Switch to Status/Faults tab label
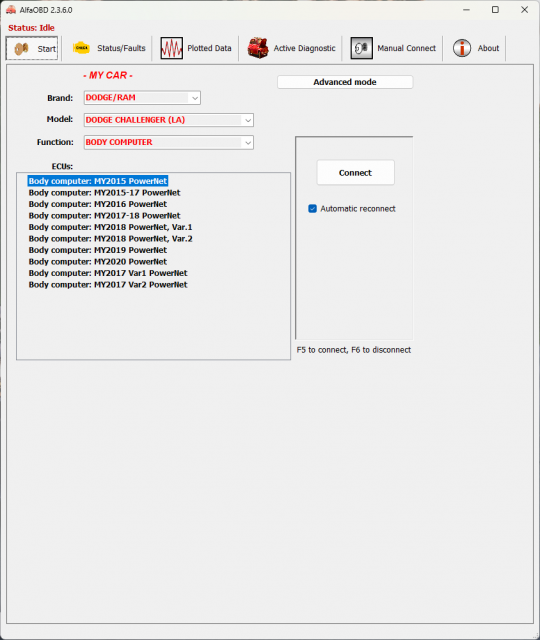 [x=121, y=48]
